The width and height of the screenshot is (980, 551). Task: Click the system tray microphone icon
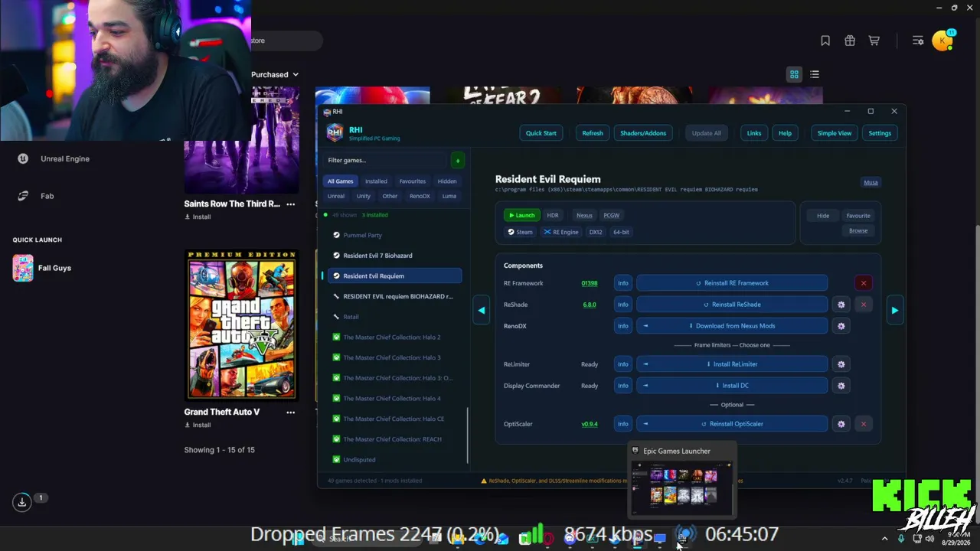(x=901, y=539)
